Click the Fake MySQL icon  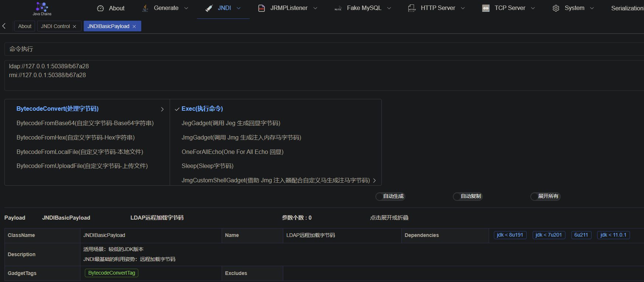[x=338, y=8]
